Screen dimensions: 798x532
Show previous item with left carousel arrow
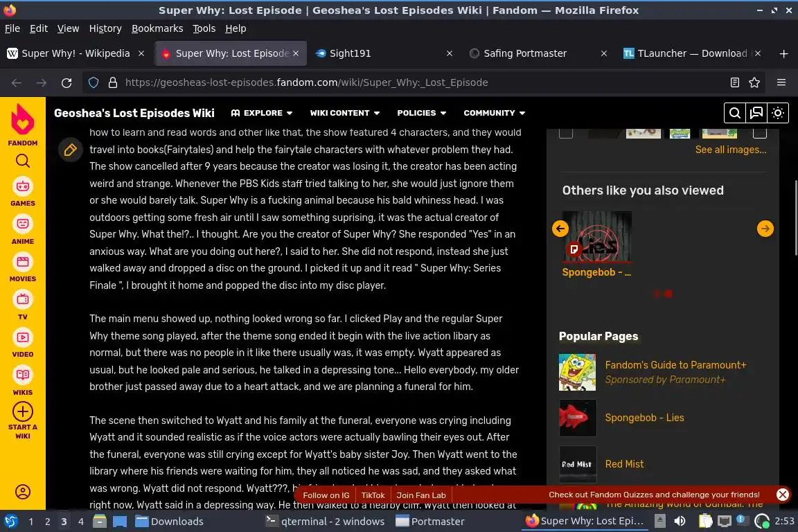point(560,229)
